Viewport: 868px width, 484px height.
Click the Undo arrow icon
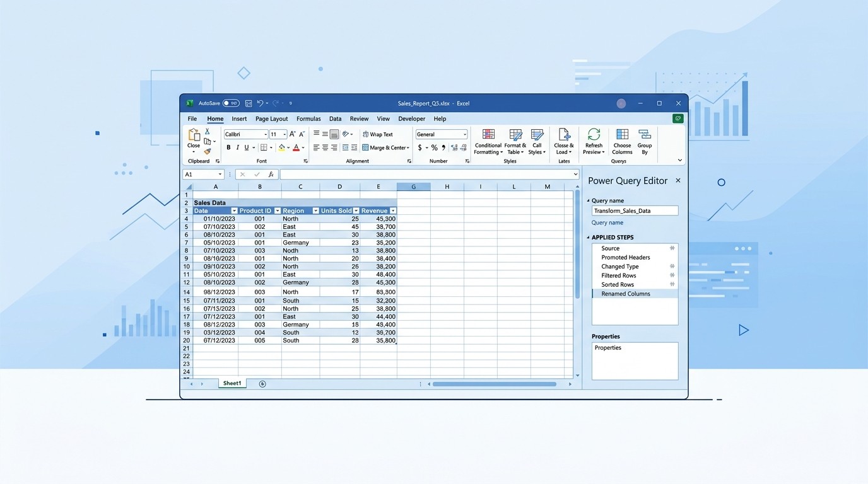(x=260, y=103)
